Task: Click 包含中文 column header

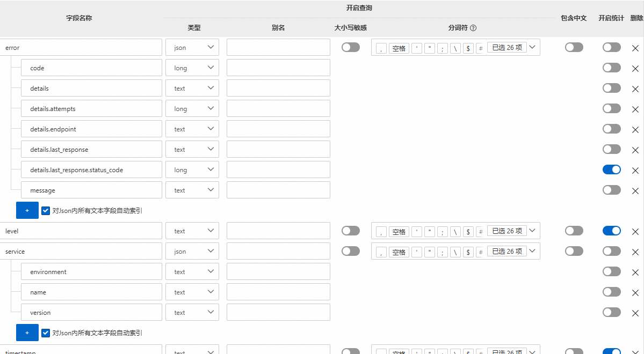Action: coord(574,18)
